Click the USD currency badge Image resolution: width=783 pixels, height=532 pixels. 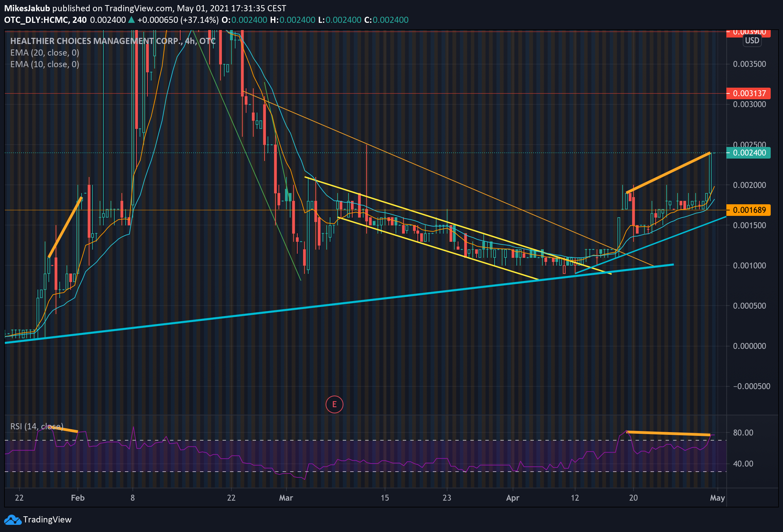pyautogui.click(x=752, y=41)
